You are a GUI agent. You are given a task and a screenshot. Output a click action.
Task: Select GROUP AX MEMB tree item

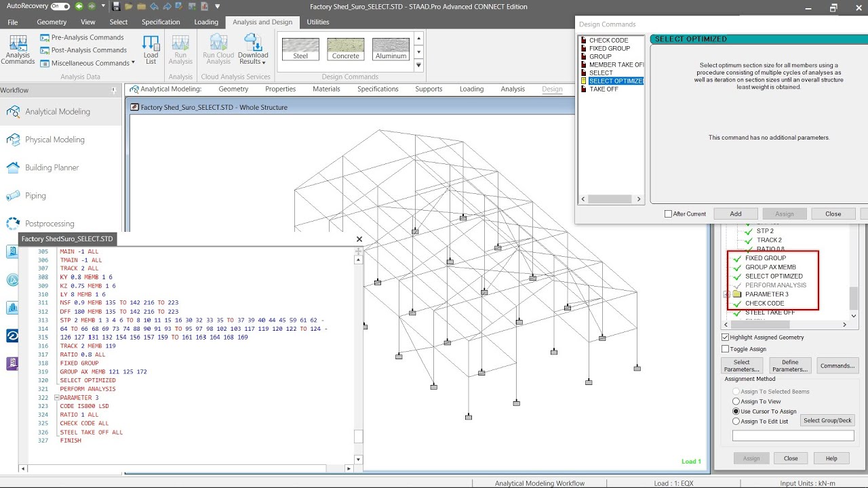pos(770,267)
